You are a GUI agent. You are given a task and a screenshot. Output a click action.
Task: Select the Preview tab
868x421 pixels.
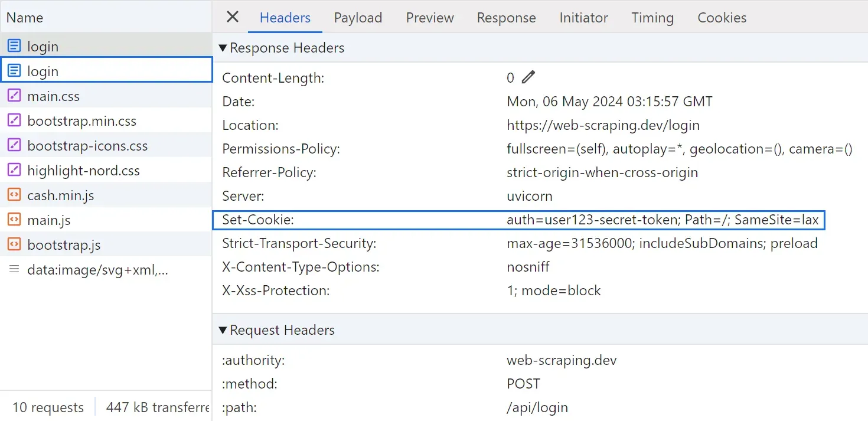click(x=429, y=18)
